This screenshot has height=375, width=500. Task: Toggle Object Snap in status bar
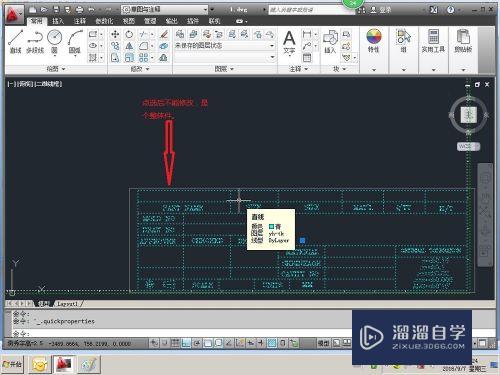(208, 343)
